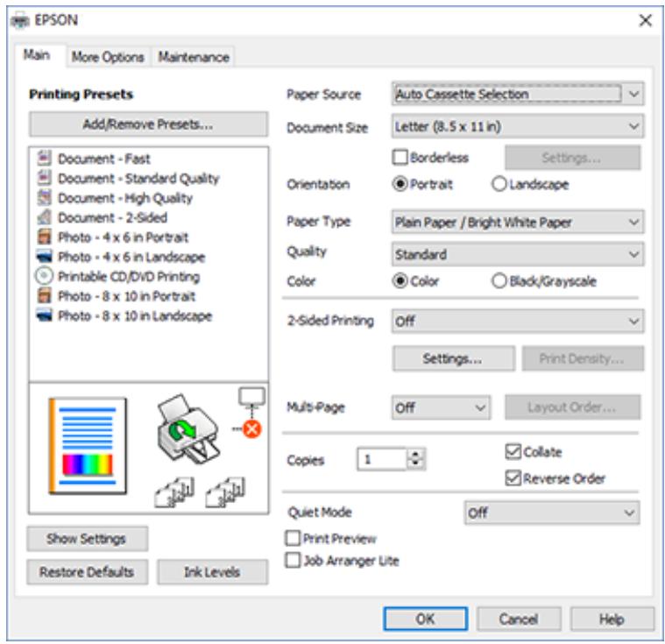Expand the Paper Type dropdown
The width and height of the screenshot is (665, 644).
518,222
